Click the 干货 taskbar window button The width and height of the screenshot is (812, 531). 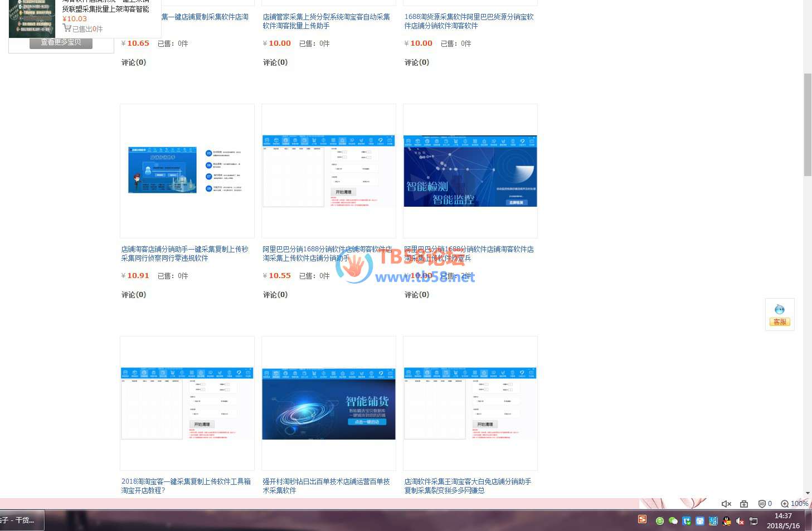(21, 520)
